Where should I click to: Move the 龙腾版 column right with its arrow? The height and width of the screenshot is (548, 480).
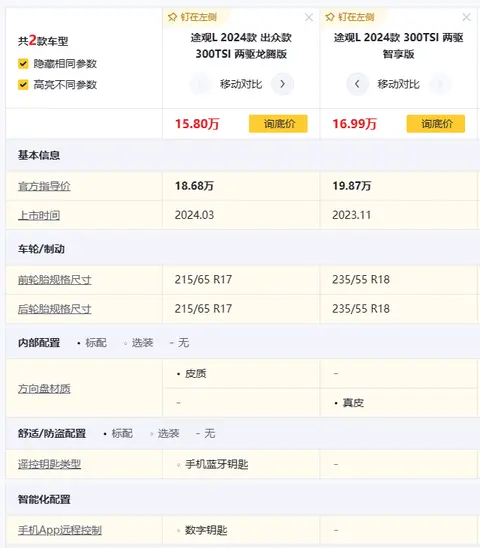[282, 84]
